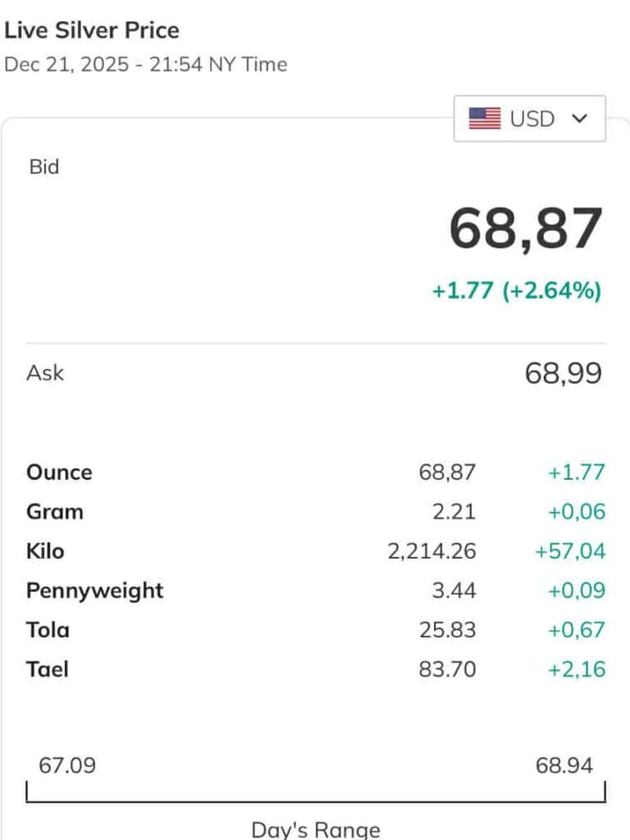Click the Ask label
This screenshot has width=630, height=840.
click(45, 373)
